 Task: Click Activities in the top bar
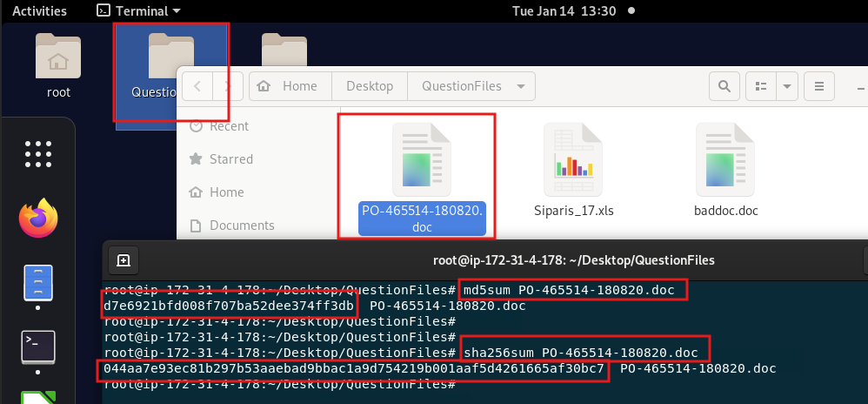coord(40,11)
